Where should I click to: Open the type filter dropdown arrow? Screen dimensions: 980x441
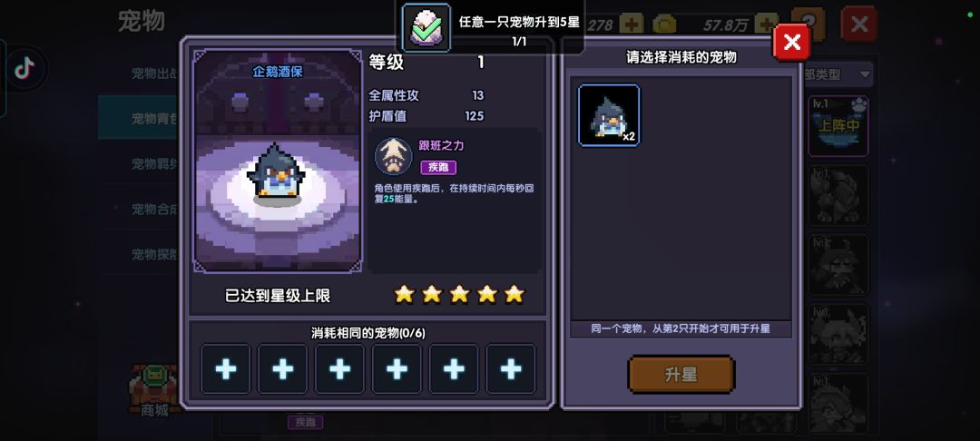pos(865,74)
